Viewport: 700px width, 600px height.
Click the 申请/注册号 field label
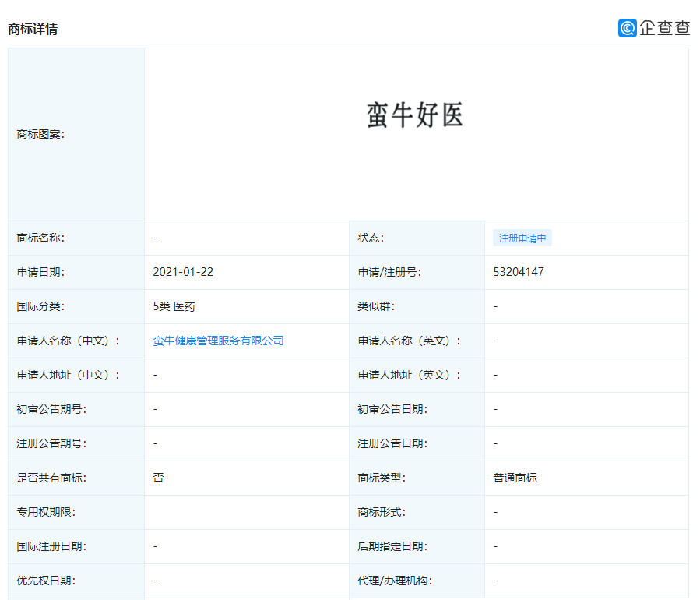click(389, 272)
